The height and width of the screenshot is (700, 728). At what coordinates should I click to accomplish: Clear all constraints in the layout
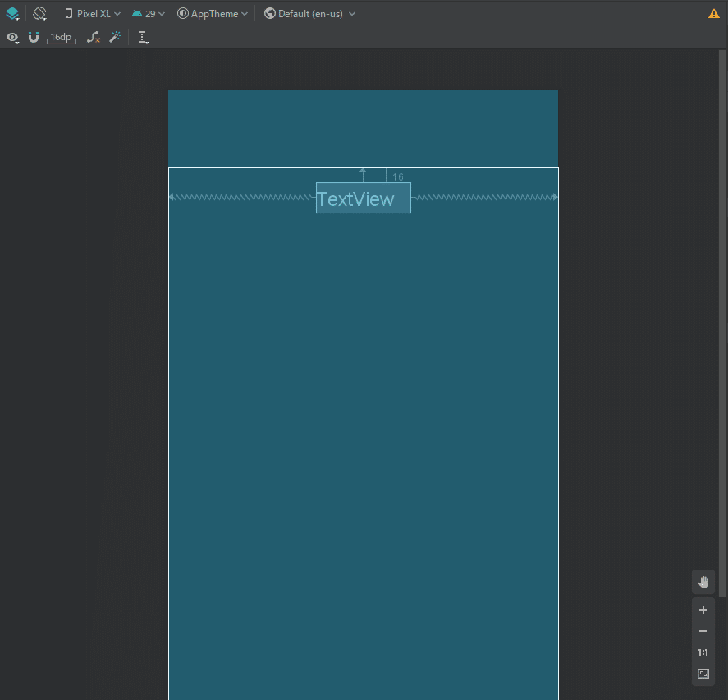94,37
